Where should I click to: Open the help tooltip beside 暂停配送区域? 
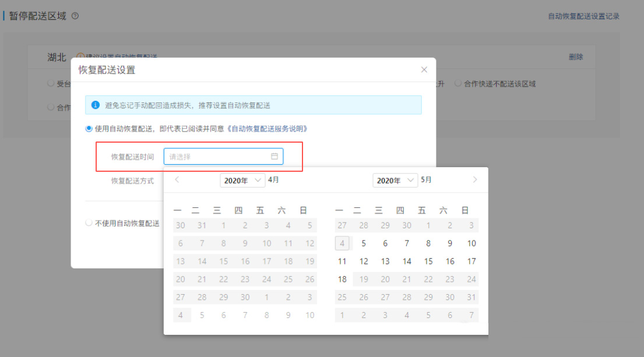[74, 16]
